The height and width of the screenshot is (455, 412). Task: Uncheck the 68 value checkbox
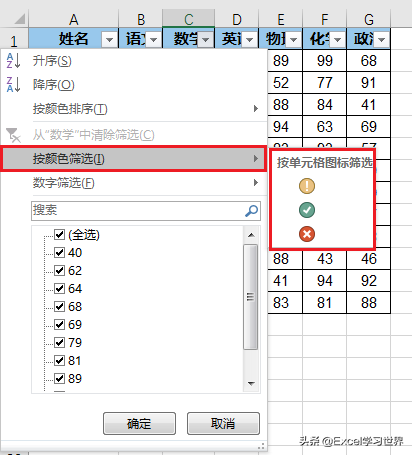point(59,306)
